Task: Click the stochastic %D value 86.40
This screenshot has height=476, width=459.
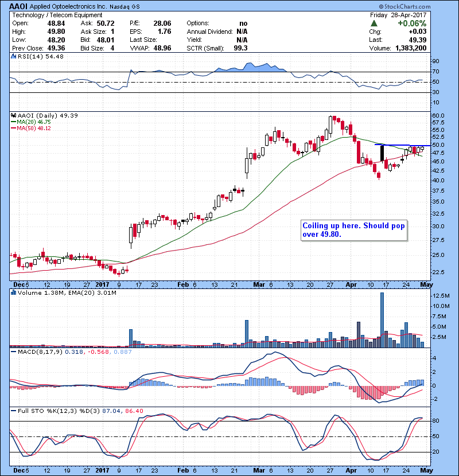Action: click(x=134, y=411)
